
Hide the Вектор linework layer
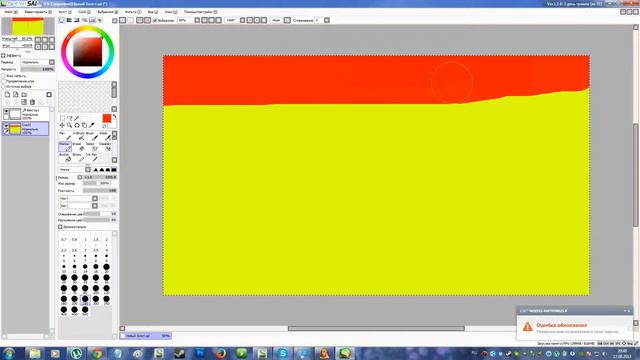coord(6,111)
